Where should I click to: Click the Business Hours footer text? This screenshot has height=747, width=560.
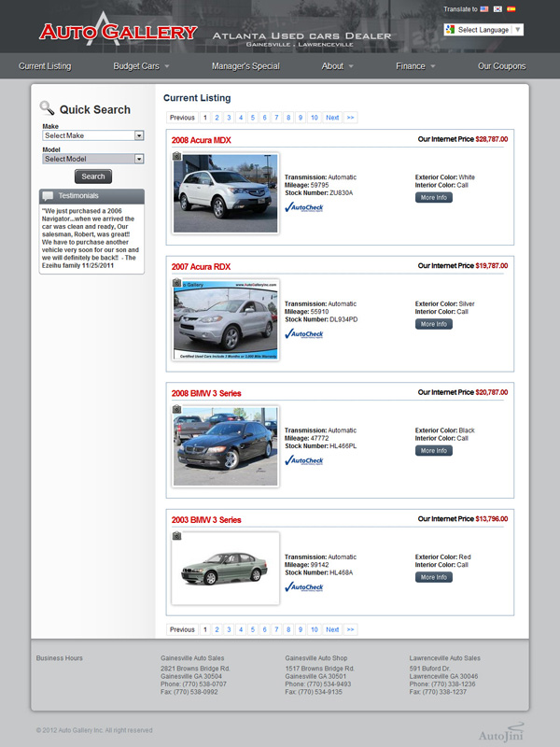[x=60, y=658]
